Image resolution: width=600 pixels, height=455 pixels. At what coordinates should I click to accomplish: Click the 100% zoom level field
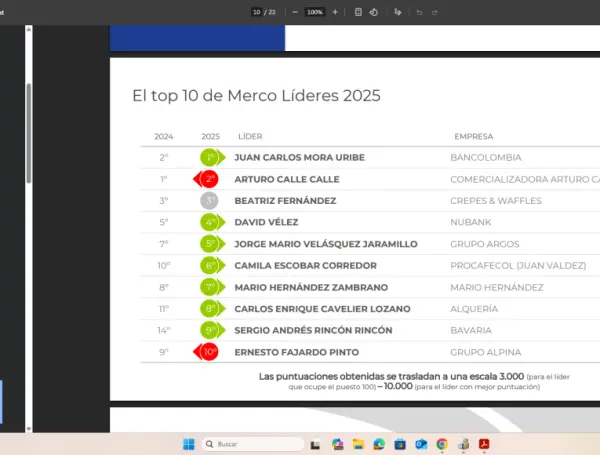pos(315,12)
